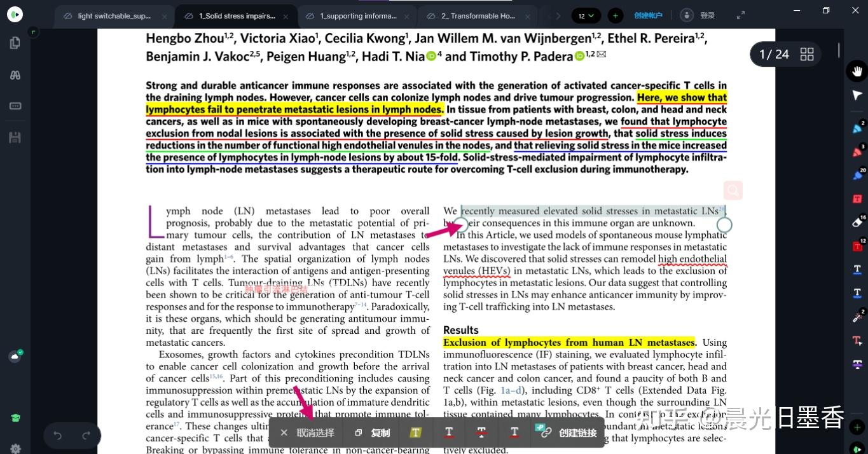Close the 1_Solid stress impairs tab
The image size is (868, 454).
[x=286, y=17]
